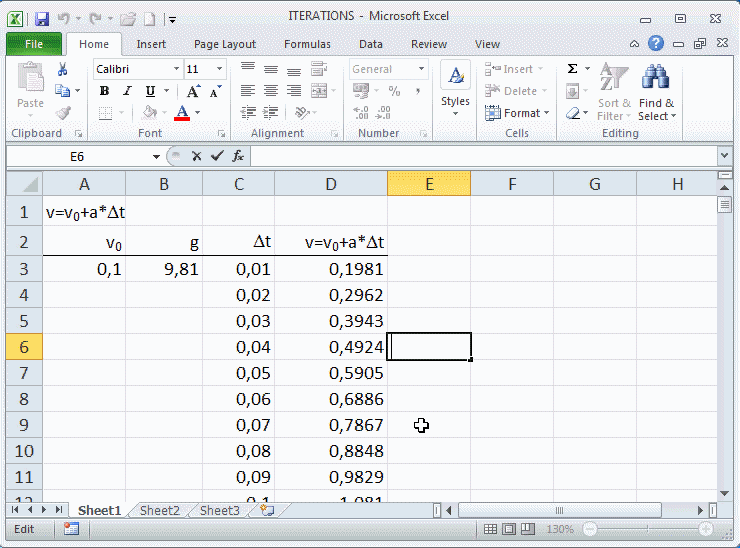The height and width of the screenshot is (548, 740).
Task: Confirm the entry with the Enter checkmark
Action: pyautogui.click(x=217, y=156)
